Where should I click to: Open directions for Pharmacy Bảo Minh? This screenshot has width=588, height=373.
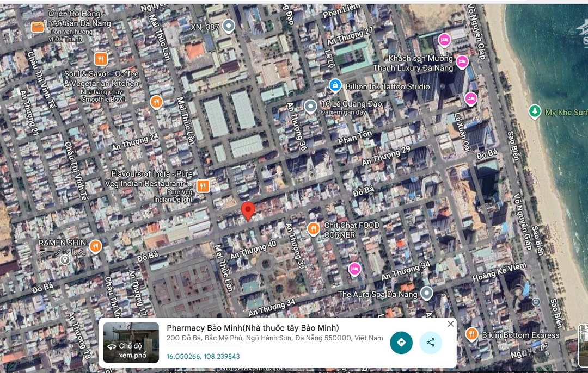tap(401, 343)
